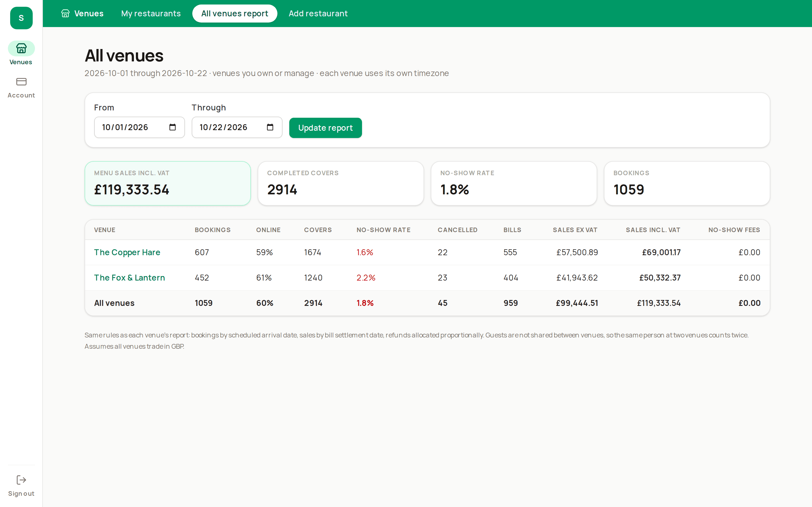Open the Account card icon in sidebar
This screenshot has width=812, height=507.
click(21, 82)
